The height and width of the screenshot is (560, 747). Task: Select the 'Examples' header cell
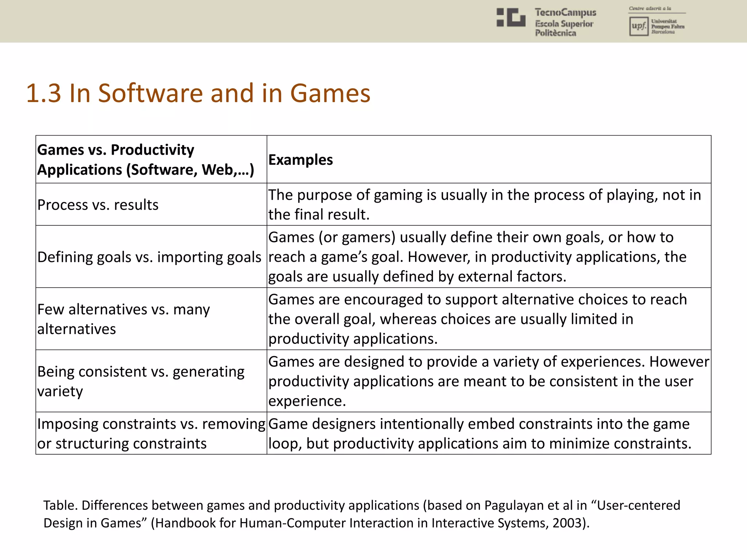coord(489,159)
